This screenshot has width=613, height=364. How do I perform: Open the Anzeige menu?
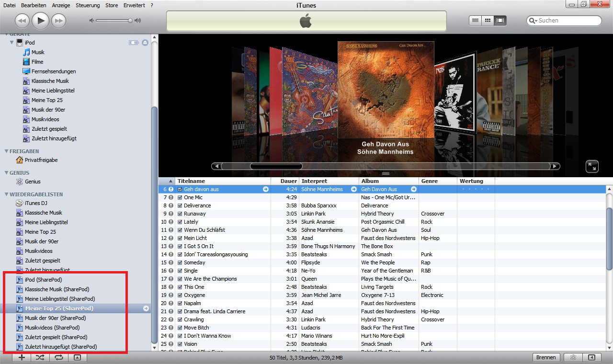coord(61,5)
